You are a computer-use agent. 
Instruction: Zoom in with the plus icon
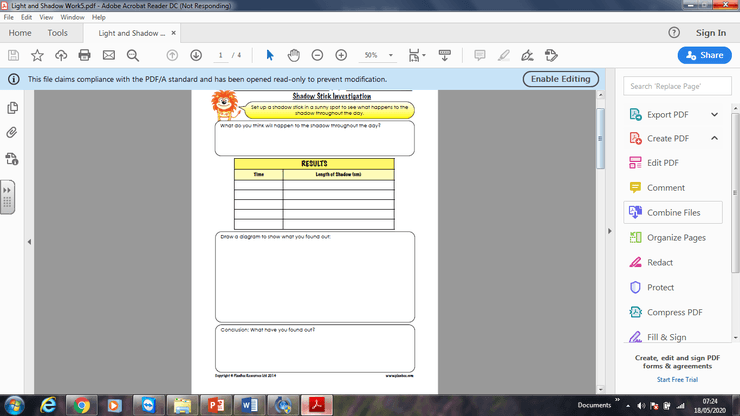[341, 55]
